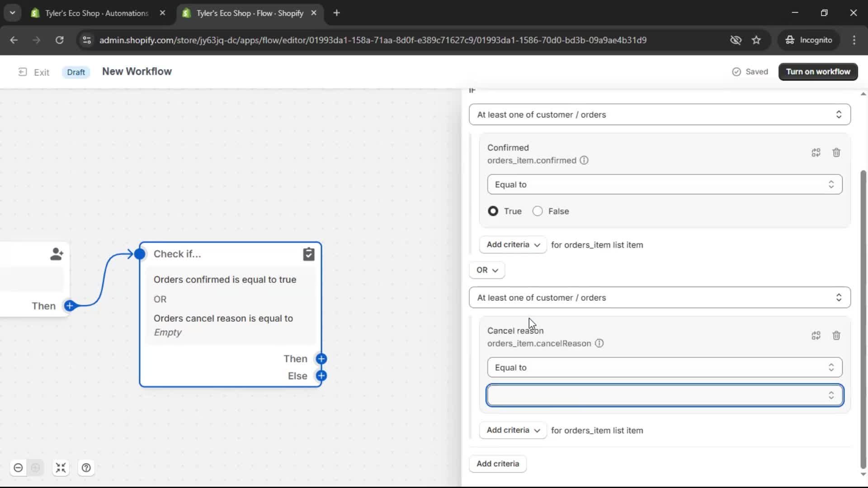Click the swap variable icon next to Cancel reason

coord(816,336)
